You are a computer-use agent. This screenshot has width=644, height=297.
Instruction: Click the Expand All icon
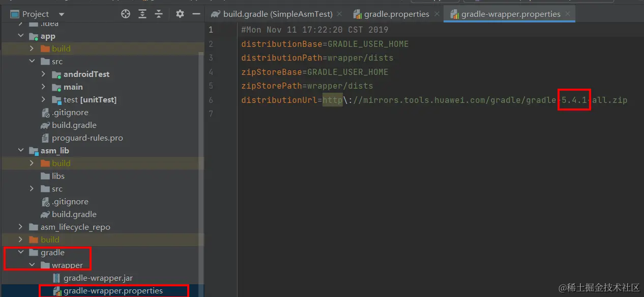143,14
